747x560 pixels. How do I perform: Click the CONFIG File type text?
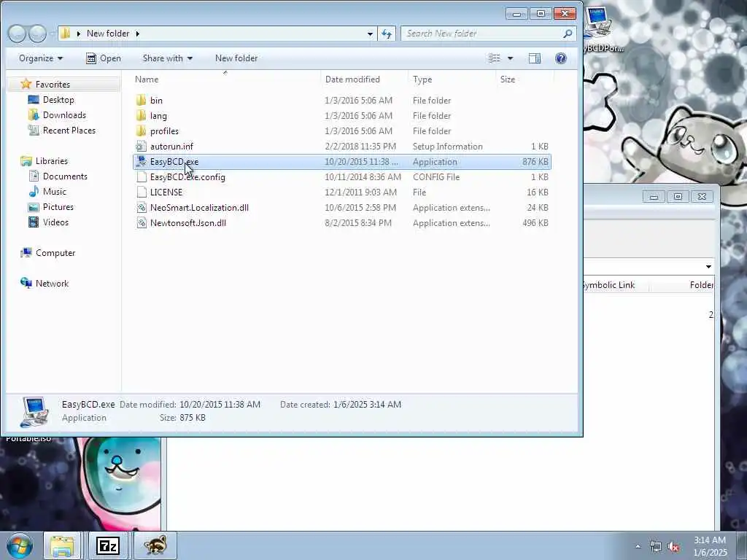pyautogui.click(x=436, y=177)
